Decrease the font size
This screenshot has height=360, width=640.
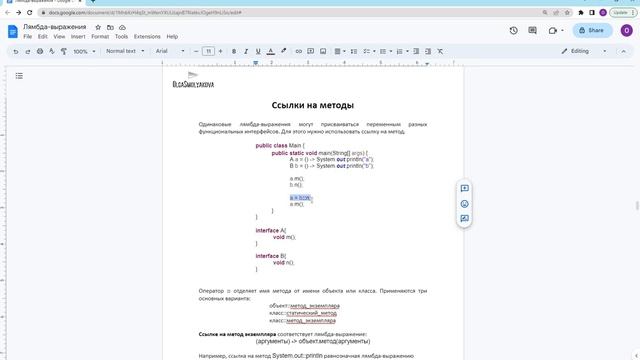pyautogui.click(x=196, y=51)
